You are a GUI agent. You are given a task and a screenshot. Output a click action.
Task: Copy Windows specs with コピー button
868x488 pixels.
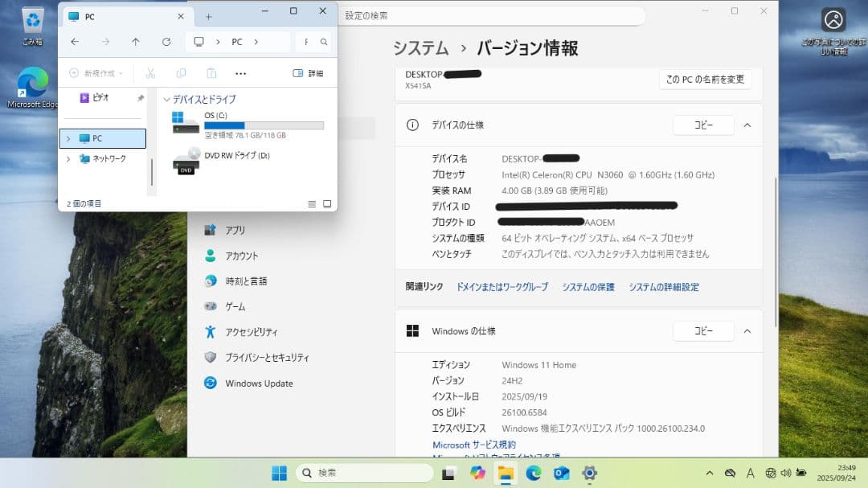[703, 330]
